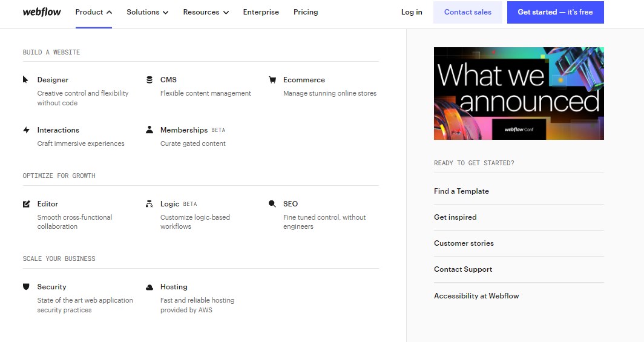Click 'Customize logic-based workflows' description
Image resolution: width=644 pixels, height=342 pixels.
pyautogui.click(x=195, y=222)
